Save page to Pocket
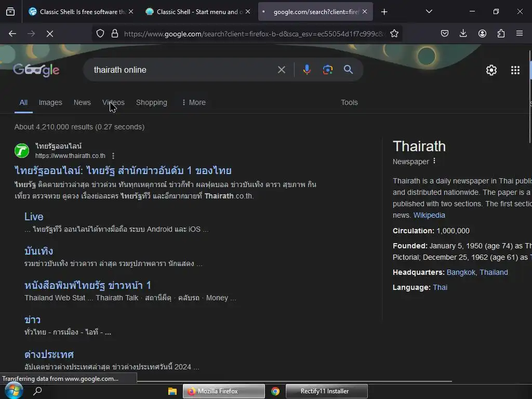Image resolution: width=532 pixels, height=399 pixels. (445, 34)
